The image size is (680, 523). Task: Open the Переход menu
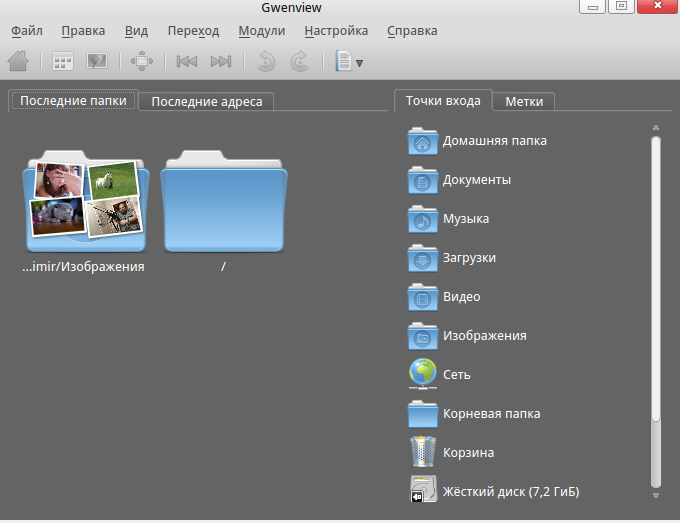pyautogui.click(x=193, y=31)
